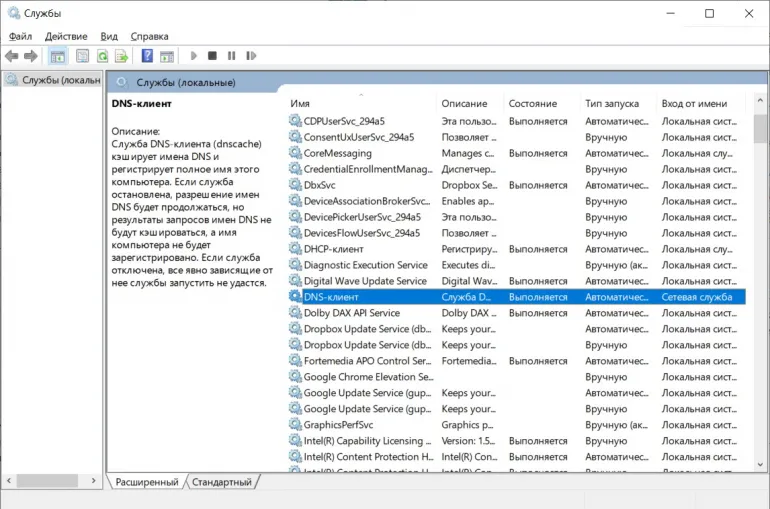
Task: Click the Stop service square icon
Action: click(x=213, y=56)
